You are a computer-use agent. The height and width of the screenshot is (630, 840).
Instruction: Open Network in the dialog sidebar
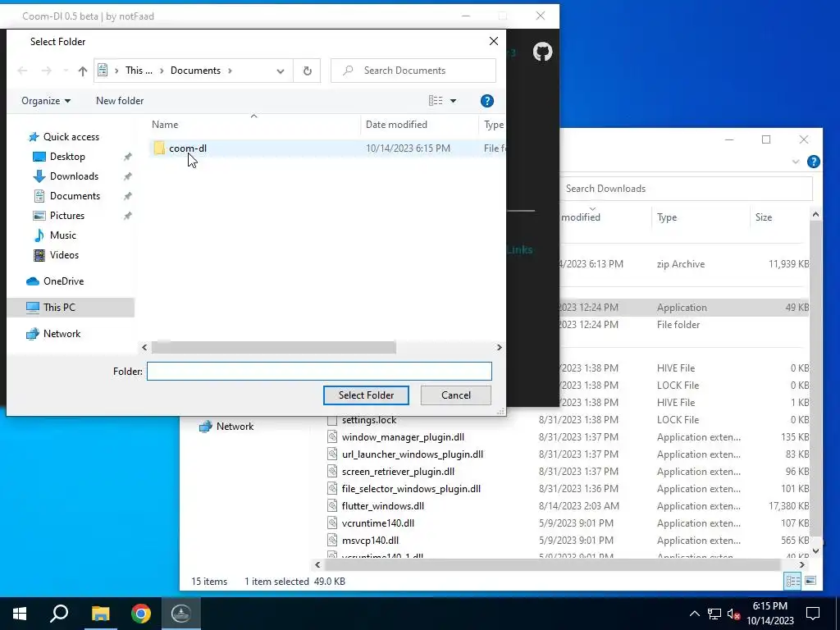click(x=62, y=334)
